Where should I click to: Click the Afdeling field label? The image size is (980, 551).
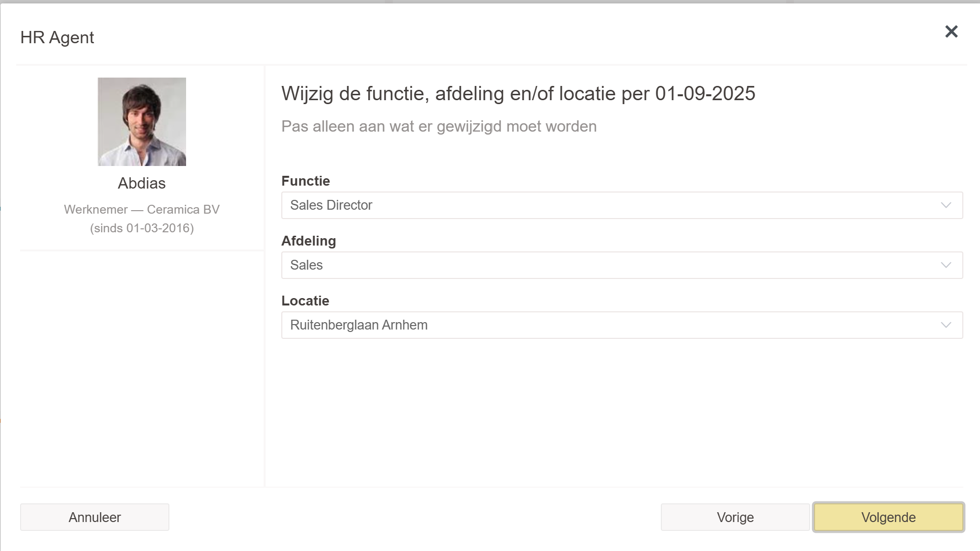point(308,241)
